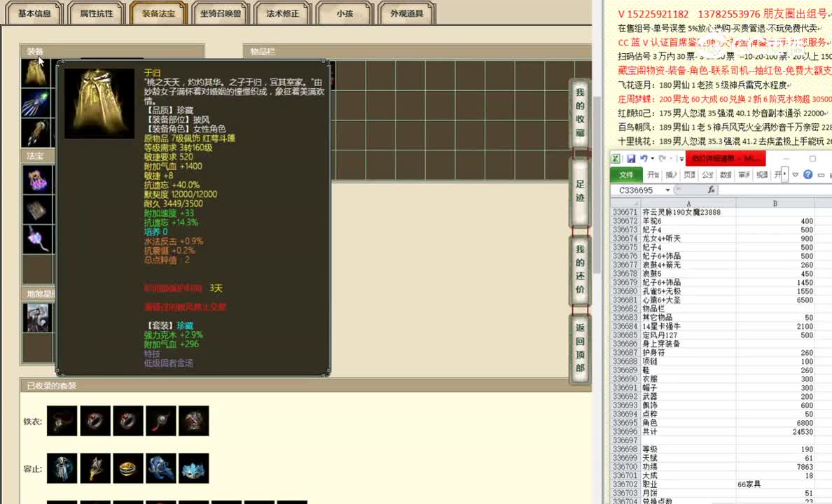
Task: Select the stone tablet magic treasure icon
Action: click(37, 210)
